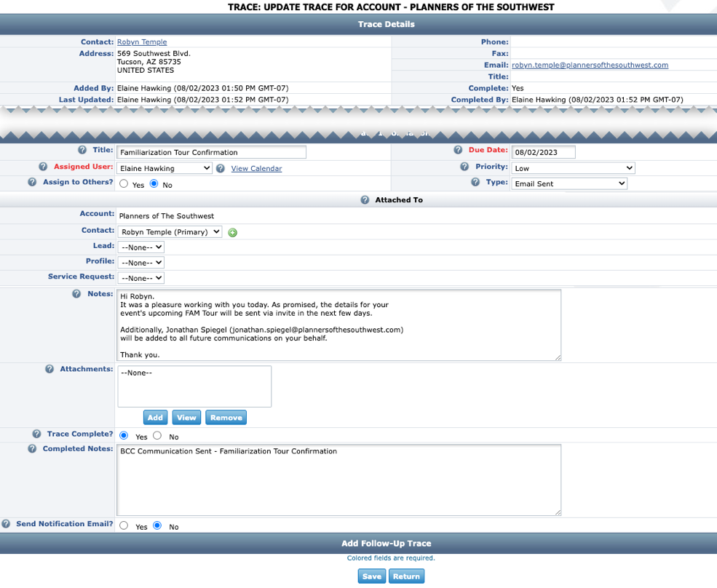Click the View attachment button
Screen dimensions: 717x588
point(186,418)
